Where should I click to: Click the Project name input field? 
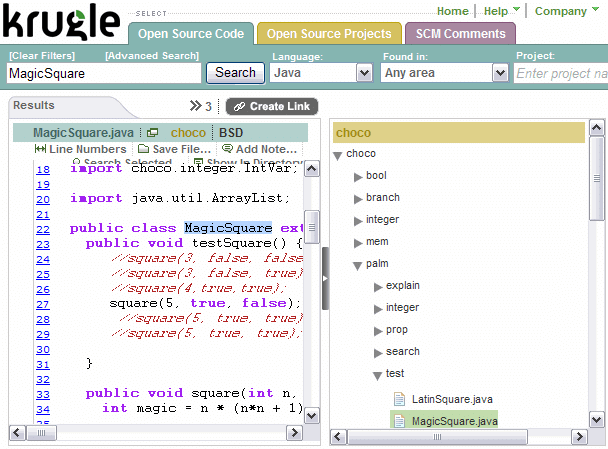(561, 73)
